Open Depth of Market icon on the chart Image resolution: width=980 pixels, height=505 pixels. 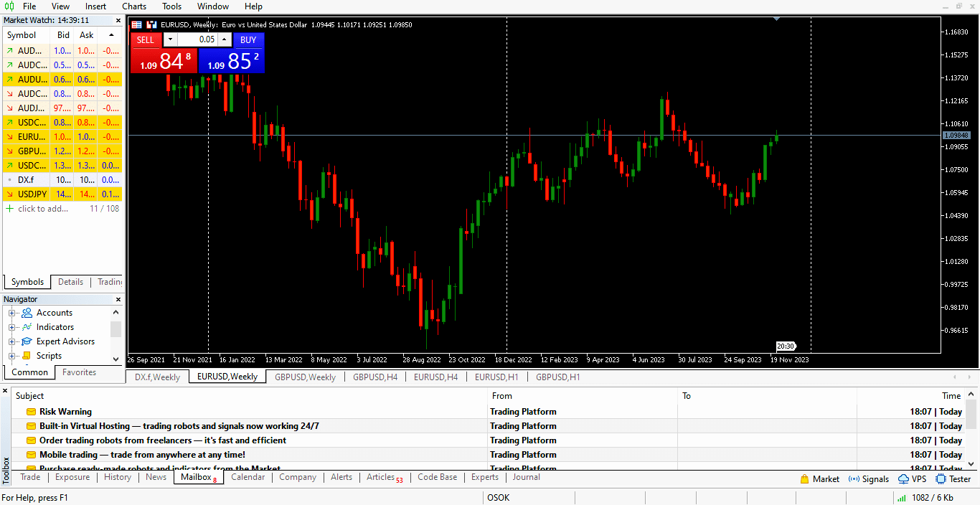click(x=136, y=24)
